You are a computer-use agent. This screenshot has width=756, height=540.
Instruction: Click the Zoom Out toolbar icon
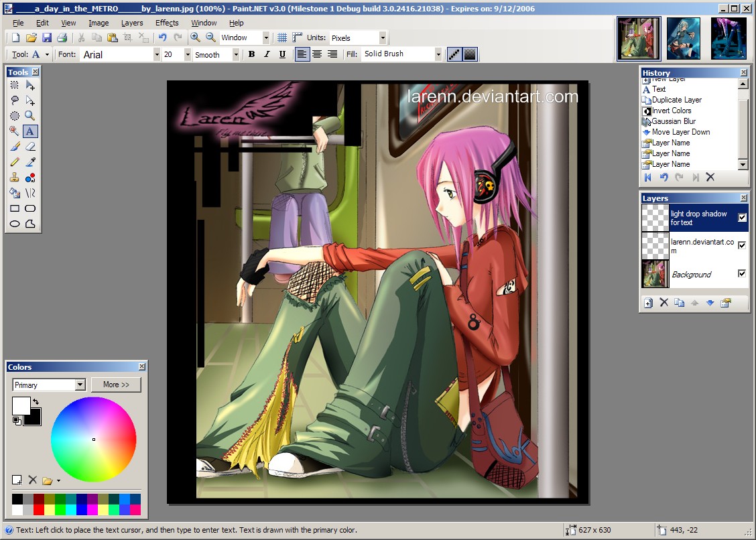click(210, 38)
